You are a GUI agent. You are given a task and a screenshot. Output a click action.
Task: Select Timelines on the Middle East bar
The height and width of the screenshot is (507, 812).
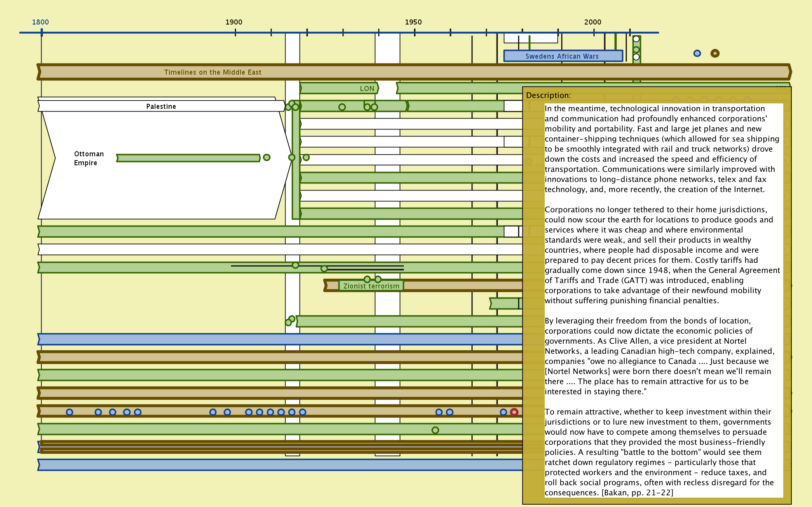(213, 72)
